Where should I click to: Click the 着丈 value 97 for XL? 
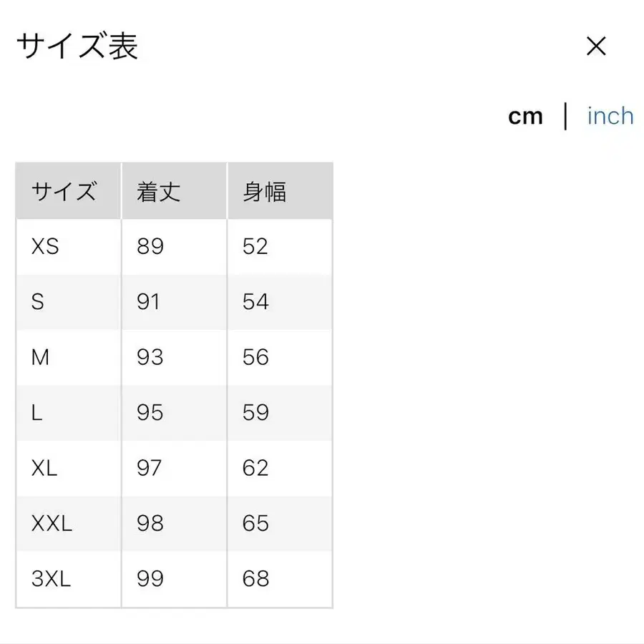pos(148,468)
